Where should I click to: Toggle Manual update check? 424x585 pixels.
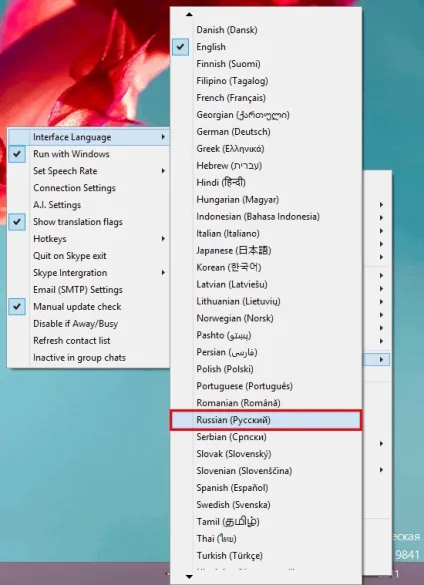pos(88,307)
